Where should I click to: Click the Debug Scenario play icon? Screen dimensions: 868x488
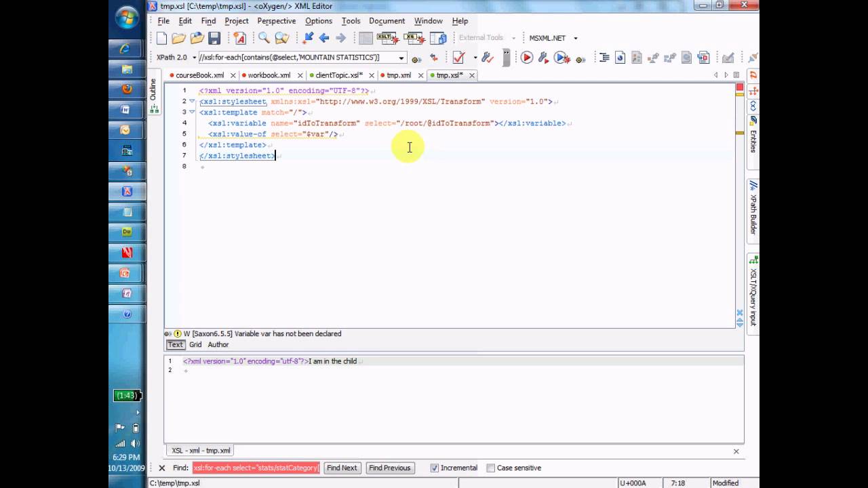561,58
